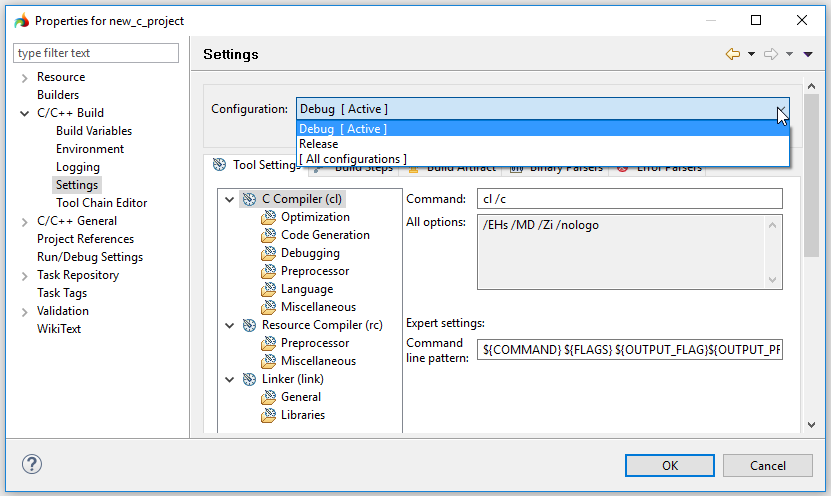The height and width of the screenshot is (496, 831).
Task: Click the help question mark icon
Action: coord(32,465)
